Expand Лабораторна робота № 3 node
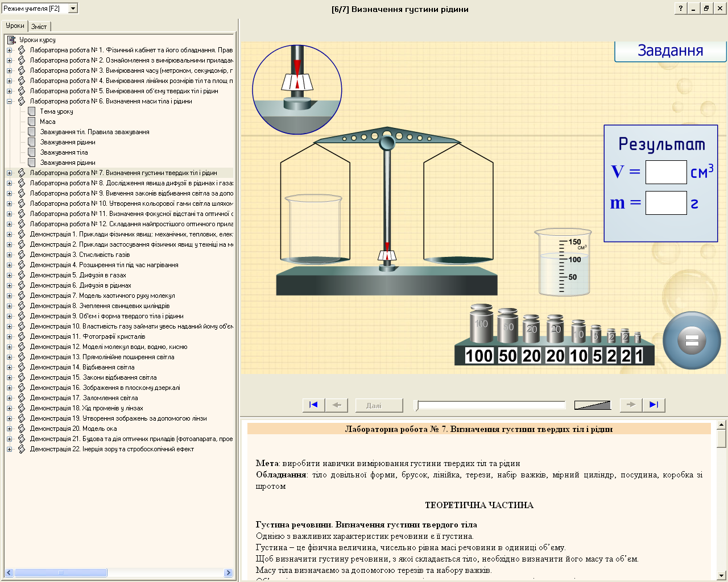The width and height of the screenshot is (728, 582). click(9, 70)
